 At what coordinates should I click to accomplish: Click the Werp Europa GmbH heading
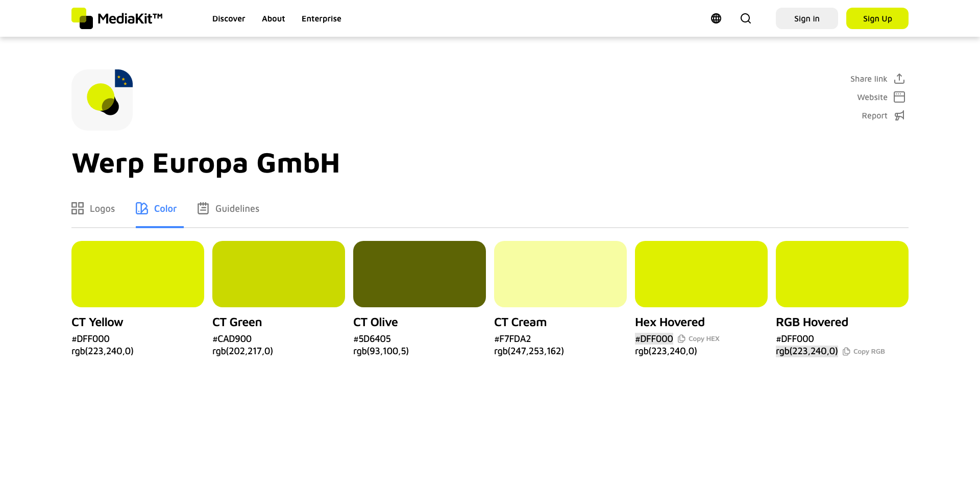coord(206,163)
